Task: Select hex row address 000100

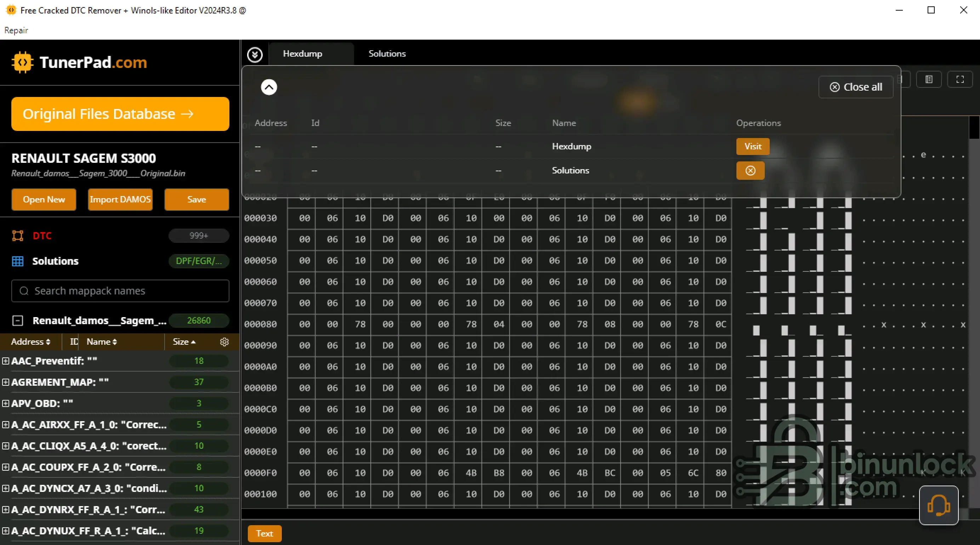Action: [261, 494]
